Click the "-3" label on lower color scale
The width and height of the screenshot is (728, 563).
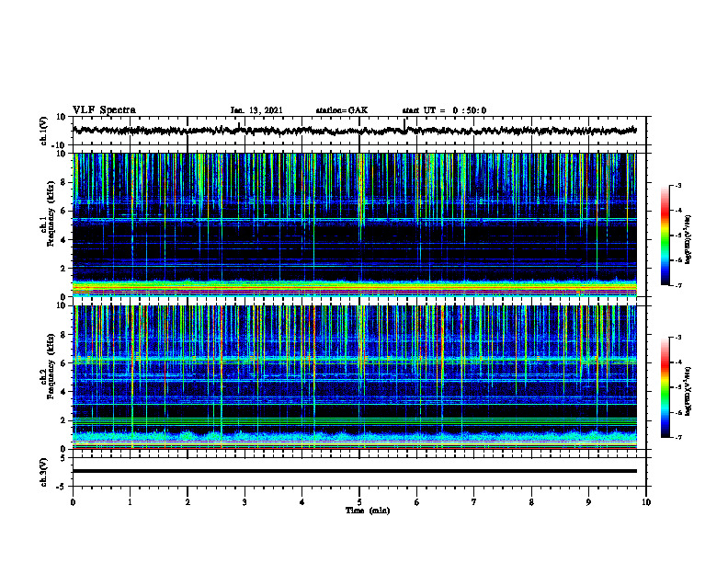pyautogui.click(x=678, y=338)
